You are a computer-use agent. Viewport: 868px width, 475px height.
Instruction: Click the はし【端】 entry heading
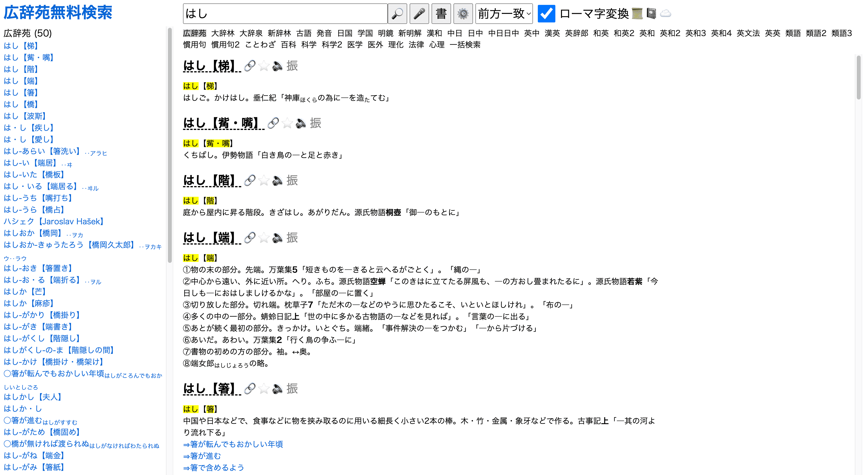click(x=212, y=238)
